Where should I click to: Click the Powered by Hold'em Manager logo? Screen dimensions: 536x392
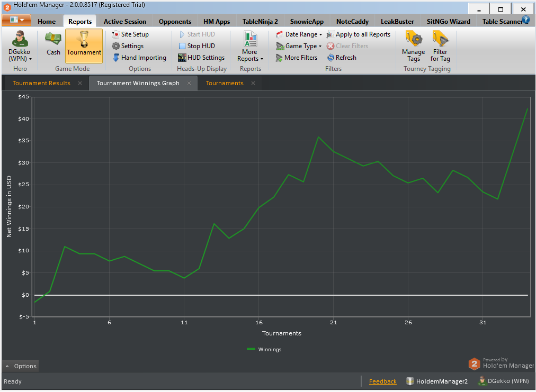point(501,363)
